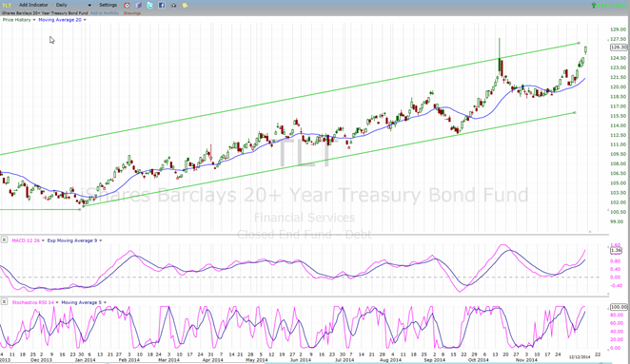Click the Oct 2014 time axis label
Image resolution: width=630 pixels, height=364 pixels.
tap(478, 360)
